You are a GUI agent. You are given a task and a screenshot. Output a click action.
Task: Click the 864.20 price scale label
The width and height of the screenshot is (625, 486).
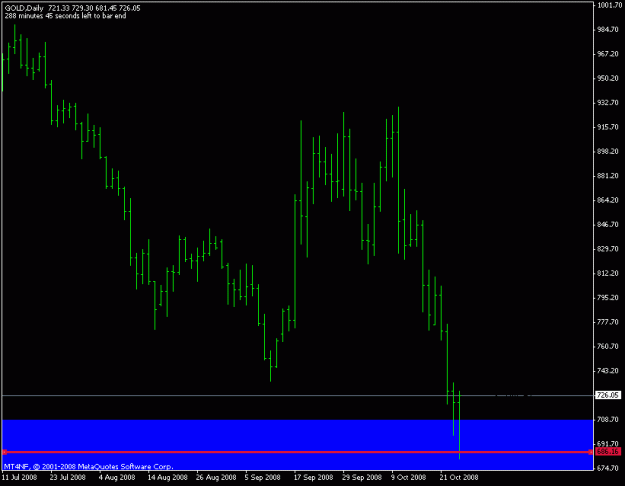pos(608,200)
